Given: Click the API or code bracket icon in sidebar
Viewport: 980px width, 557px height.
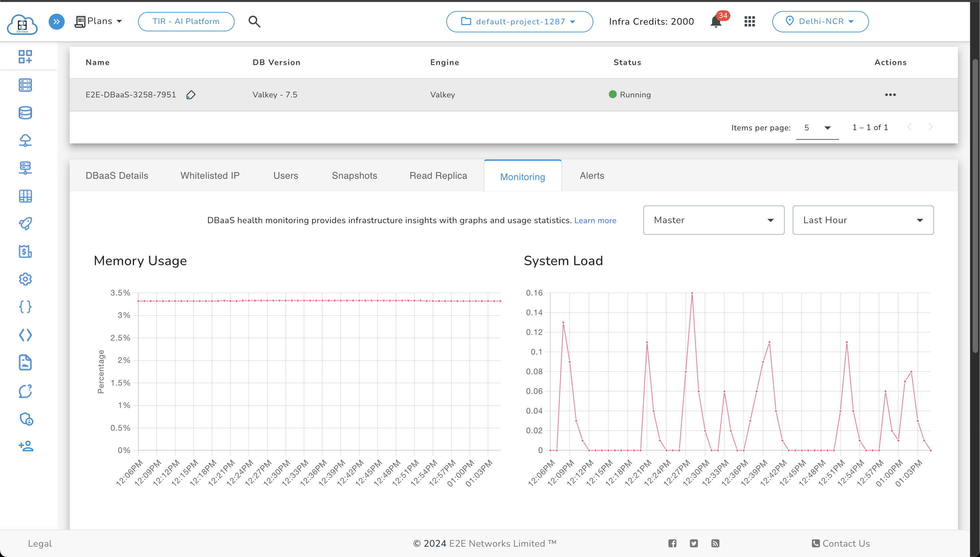Looking at the screenshot, I should pos(26,335).
